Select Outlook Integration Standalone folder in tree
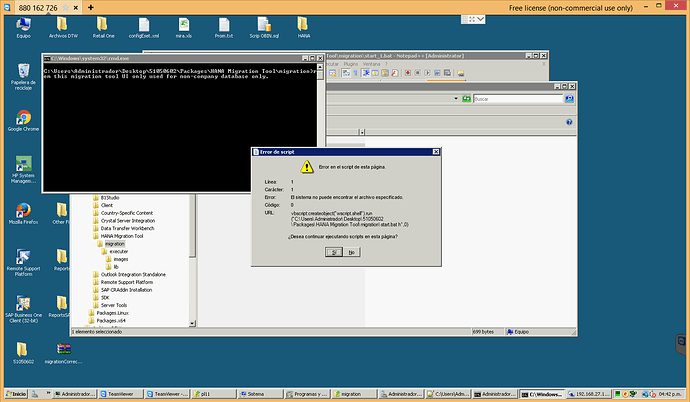Viewport: 690px width, 402px height. tap(133, 274)
